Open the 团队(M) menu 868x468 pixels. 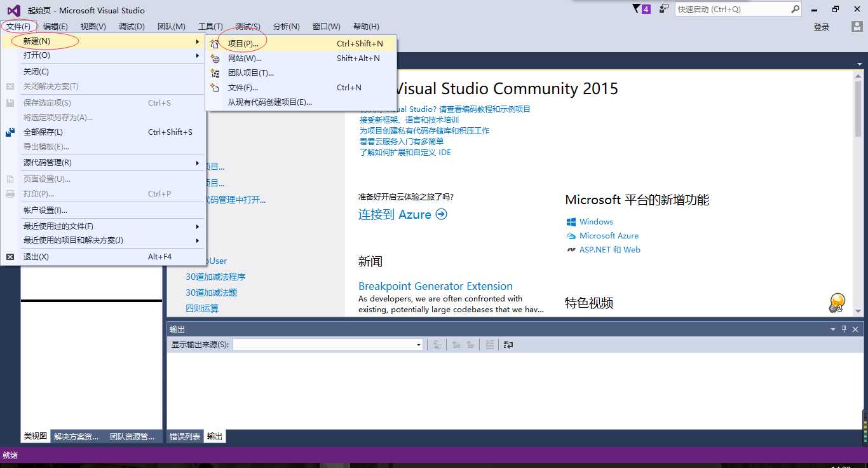[171, 26]
